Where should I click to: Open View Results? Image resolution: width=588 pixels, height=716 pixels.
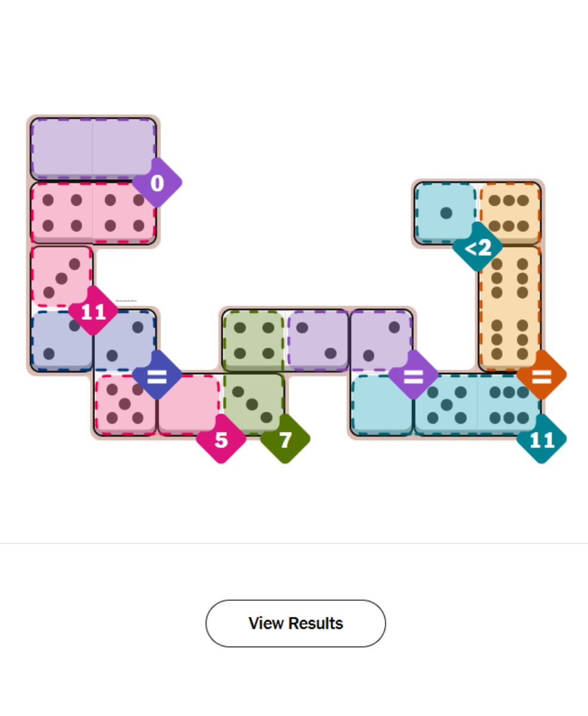(x=295, y=624)
